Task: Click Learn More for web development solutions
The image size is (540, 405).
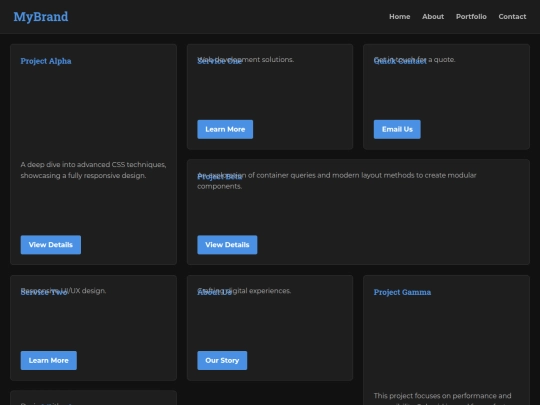Action: coord(225,129)
